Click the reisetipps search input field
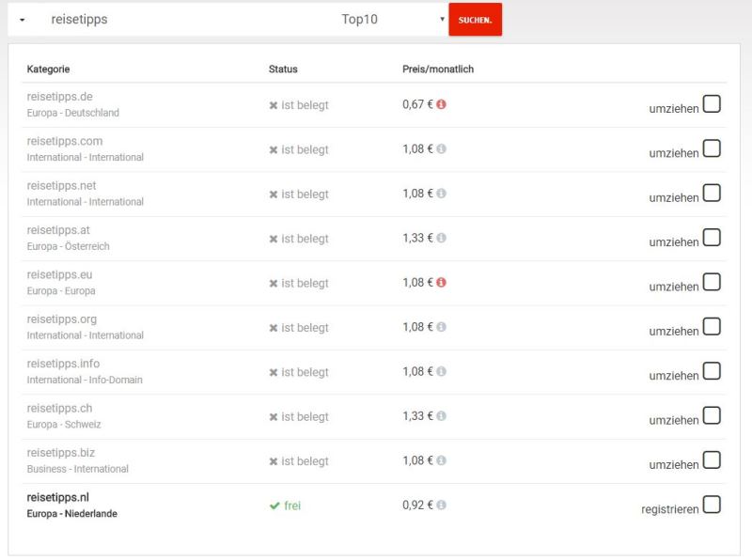Image resolution: width=752 pixels, height=560 pixels. 187,19
